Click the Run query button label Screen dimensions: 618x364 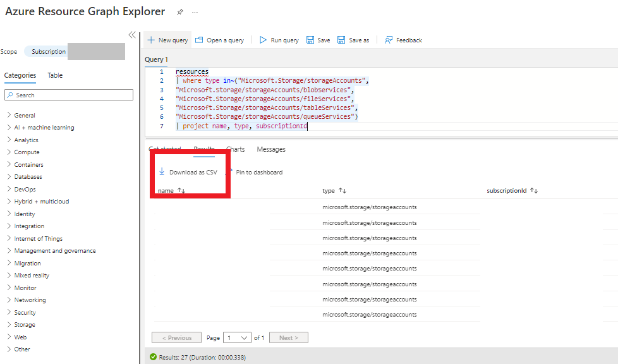pyautogui.click(x=284, y=40)
